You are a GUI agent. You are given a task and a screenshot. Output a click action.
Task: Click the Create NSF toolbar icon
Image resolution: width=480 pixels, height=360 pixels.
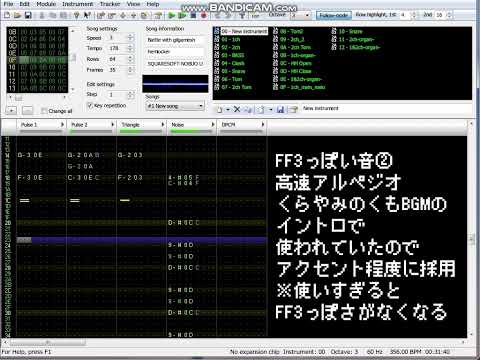point(255,15)
